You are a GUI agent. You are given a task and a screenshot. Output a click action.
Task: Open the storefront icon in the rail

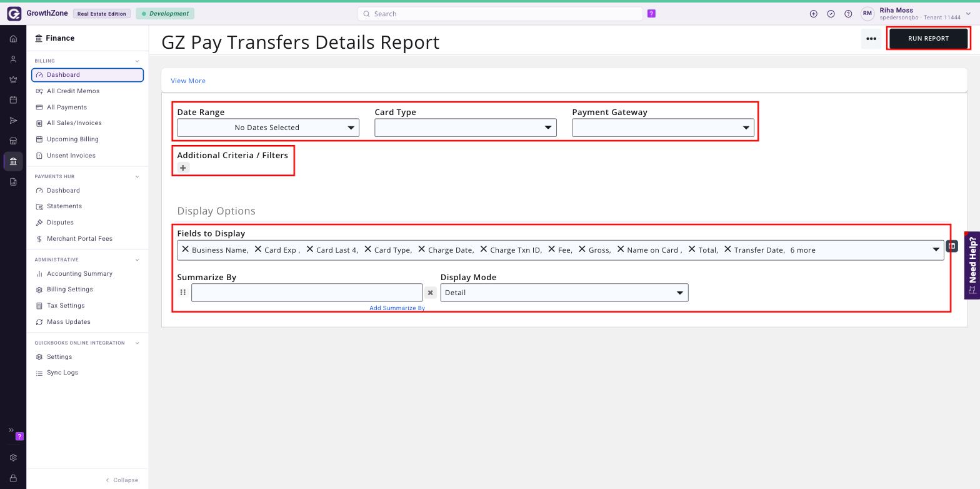pos(13,141)
